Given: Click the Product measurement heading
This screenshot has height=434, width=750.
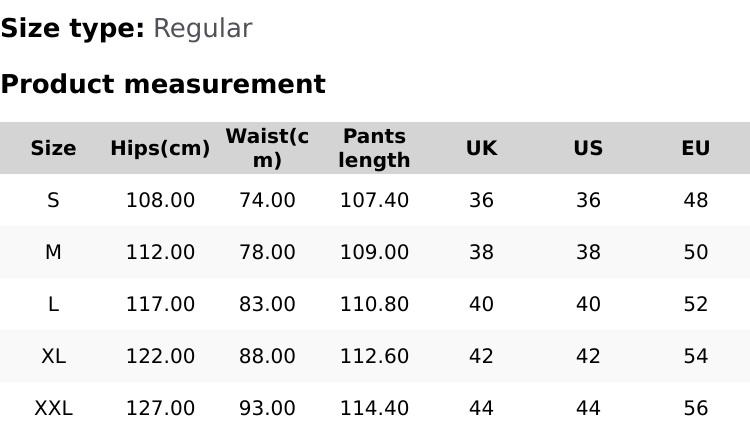Looking at the screenshot, I should pyautogui.click(x=163, y=85).
